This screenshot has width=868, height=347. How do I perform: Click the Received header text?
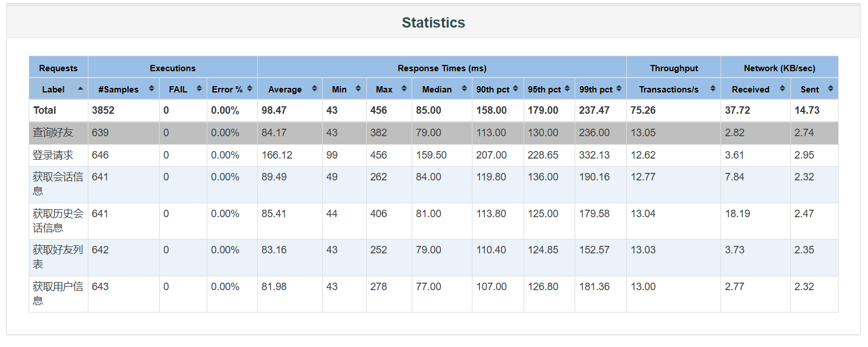750,89
